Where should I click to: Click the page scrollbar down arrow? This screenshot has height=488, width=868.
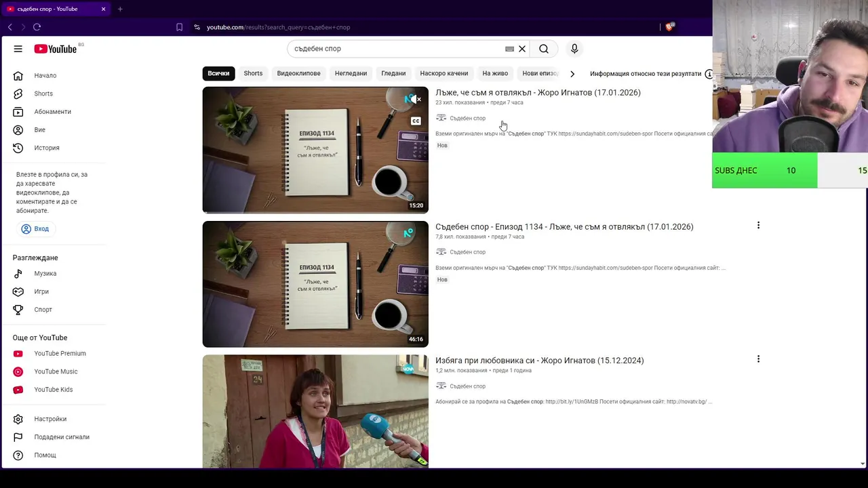coord(863,464)
